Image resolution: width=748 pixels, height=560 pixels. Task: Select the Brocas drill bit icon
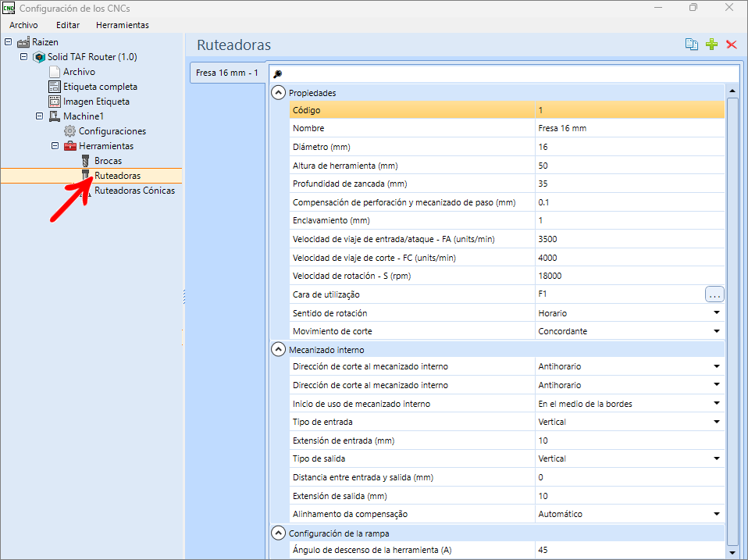point(86,161)
